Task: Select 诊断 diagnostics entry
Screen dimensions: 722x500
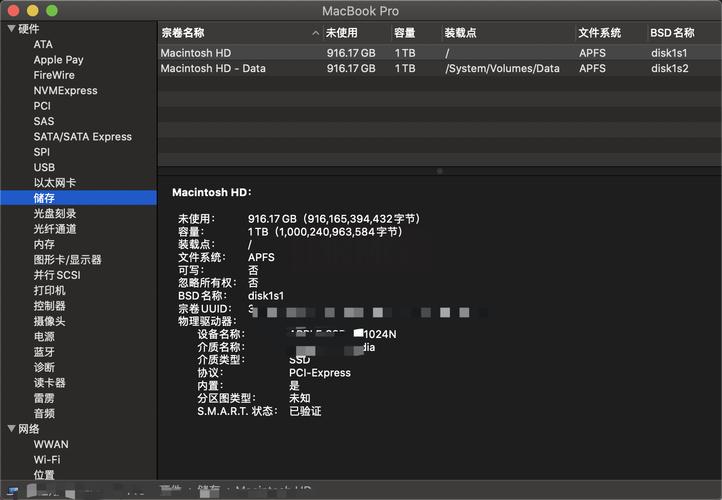Action: [x=44, y=367]
